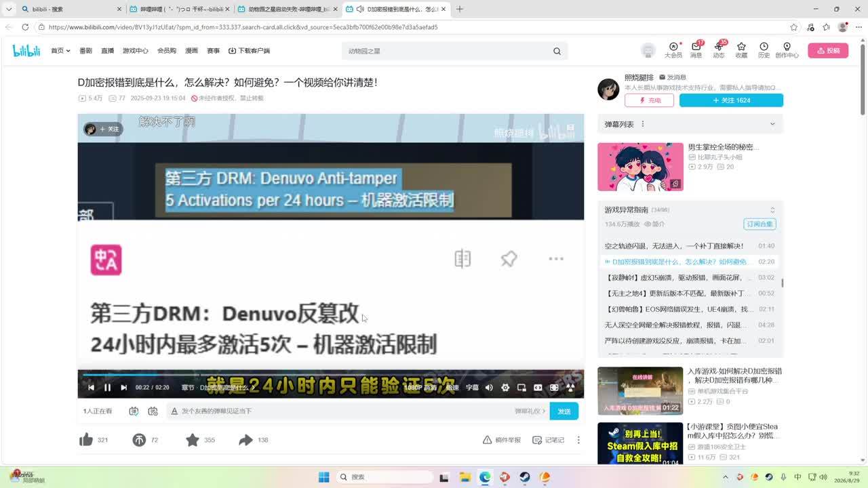This screenshot has height=488, width=868.
Task: Switch player to web fullscreen mode
Action: point(554,388)
